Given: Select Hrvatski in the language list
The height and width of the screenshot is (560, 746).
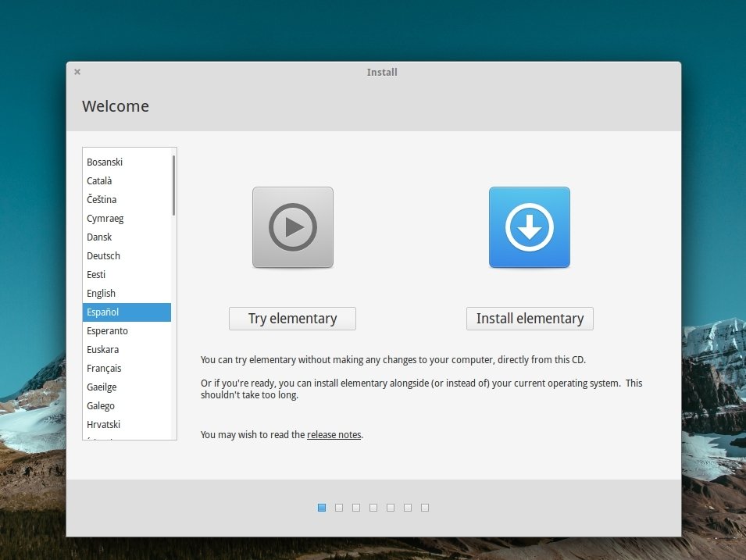Looking at the screenshot, I should [x=127, y=424].
